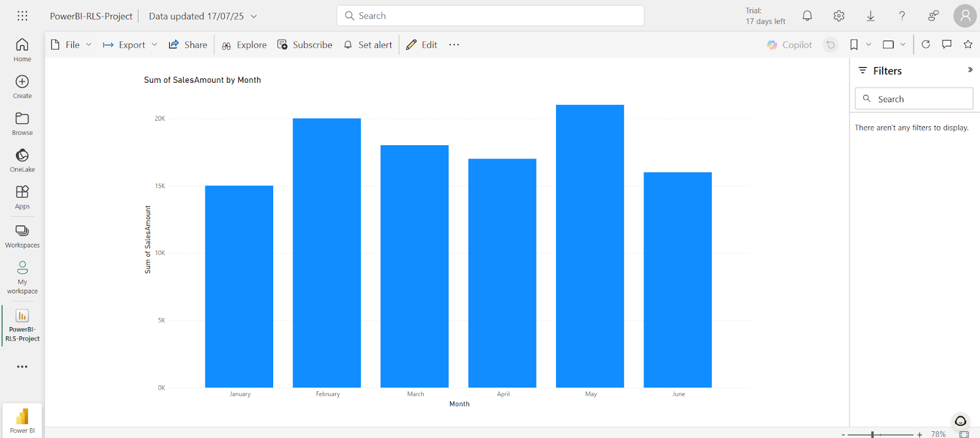Click the 78% zoom percentage
Screen dimensions: 980x438
tap(938, 434)
